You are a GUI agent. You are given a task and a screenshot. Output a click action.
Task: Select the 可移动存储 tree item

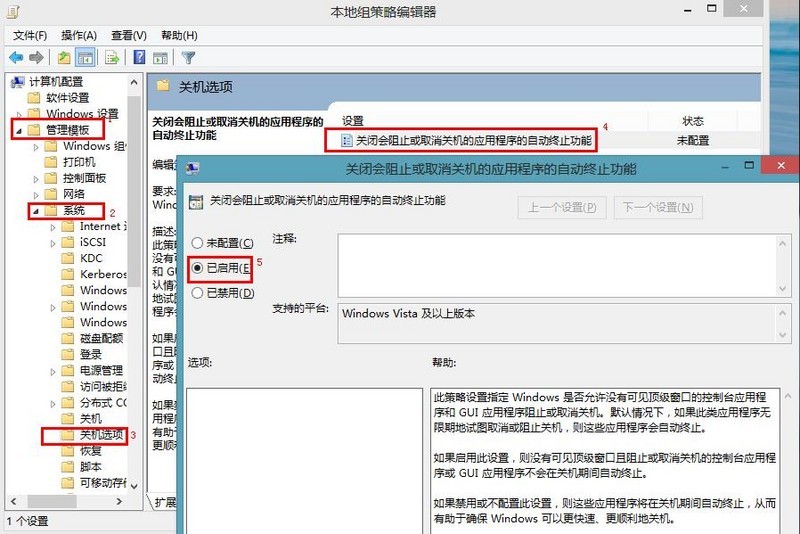[103, 482]
